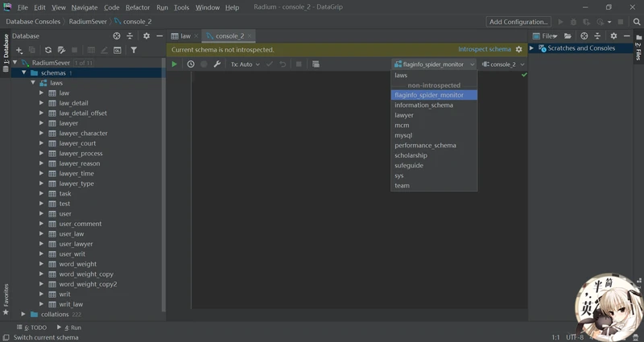Image resolution: width=644 pixels, height=342 pixels.
Task: Open the TODO tool window button
Action: (31, 328)
